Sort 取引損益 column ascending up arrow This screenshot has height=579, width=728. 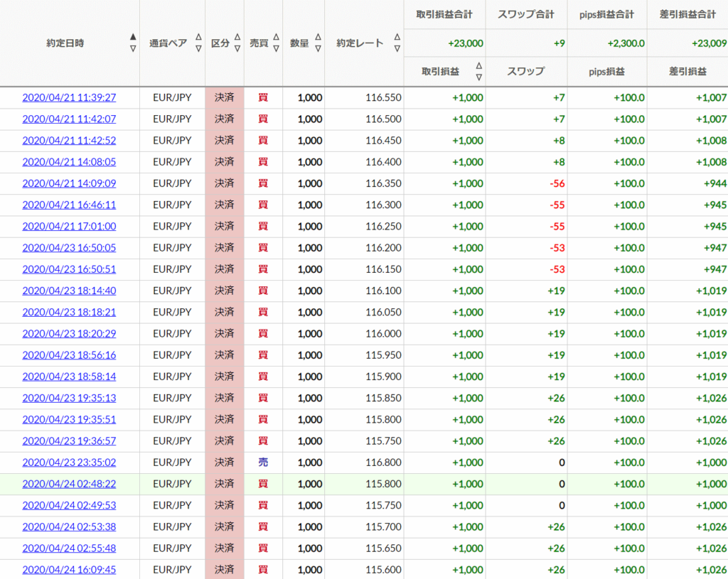click(x=478, y=65)
